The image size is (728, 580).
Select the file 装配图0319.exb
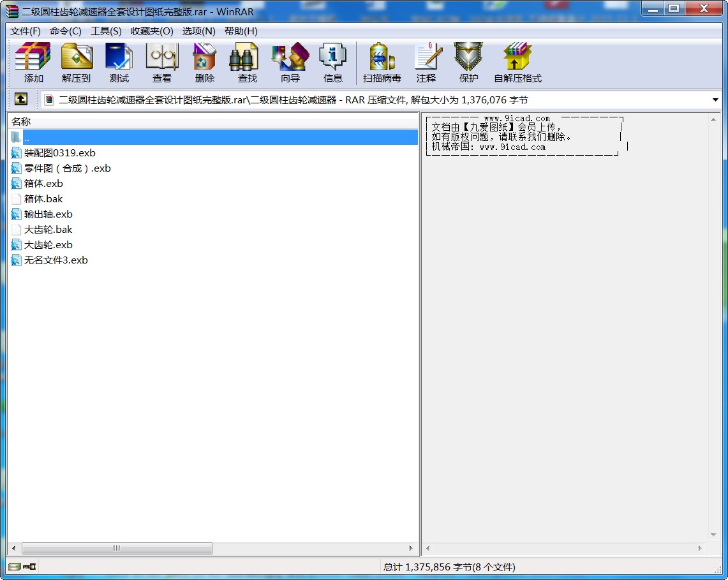pos(59,153)
